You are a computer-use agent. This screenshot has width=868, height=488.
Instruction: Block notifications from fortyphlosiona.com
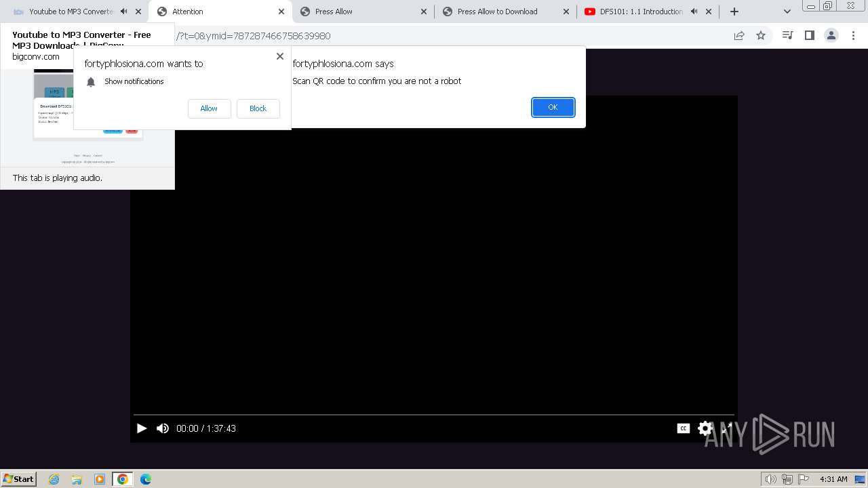[x=258, y=108]
